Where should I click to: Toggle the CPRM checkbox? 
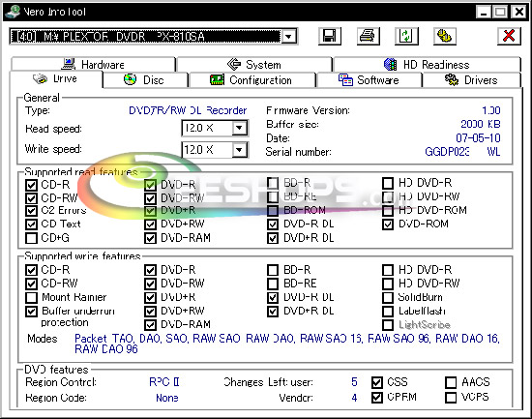[x=377, y=398]
